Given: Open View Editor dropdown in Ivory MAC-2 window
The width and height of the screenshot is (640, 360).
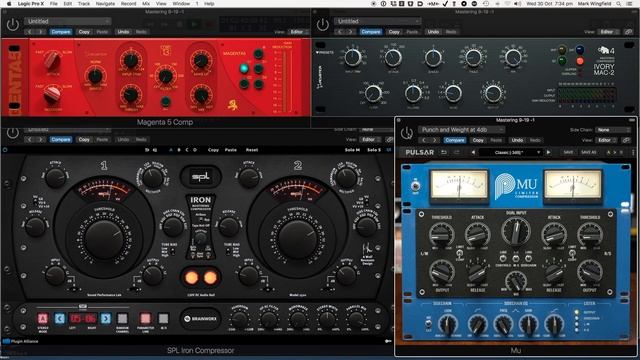Looking at the screenshot, I should pyautogui.click(x=608, y=32).
